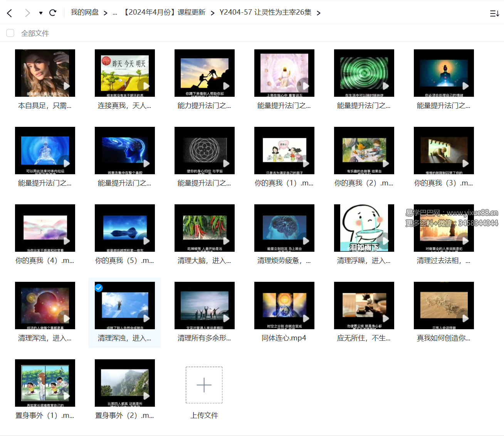Viewport: 504px width, 436px height.
Task: Toggle the 全部文件 select-all checkbox
Action: [10, 33]
